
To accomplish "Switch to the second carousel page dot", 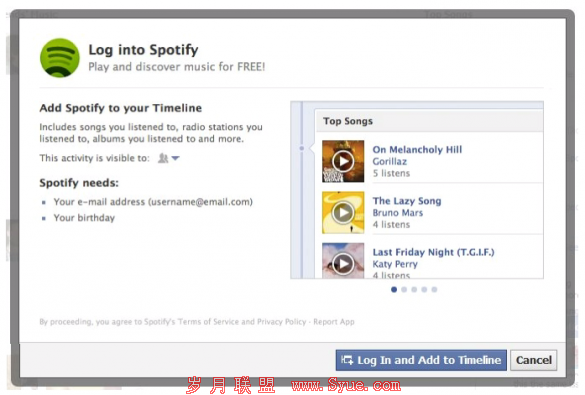I will [x=404, y=289].
